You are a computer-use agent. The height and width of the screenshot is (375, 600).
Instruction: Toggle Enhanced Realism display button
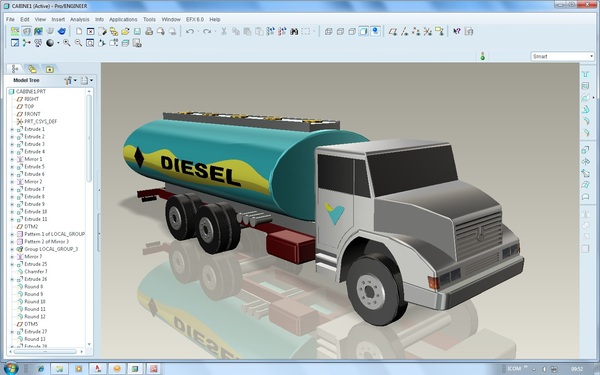click(x=375, y=31)
